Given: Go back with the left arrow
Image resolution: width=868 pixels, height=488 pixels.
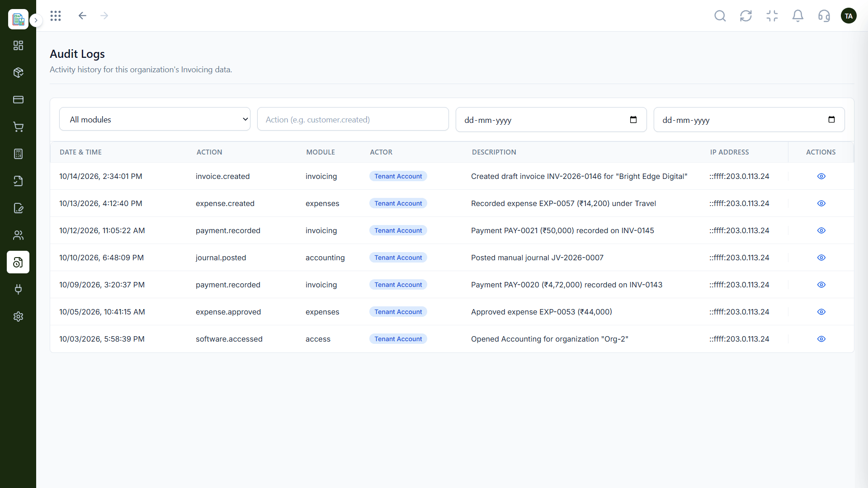Looking at the screenshot, I should [82, 16].
